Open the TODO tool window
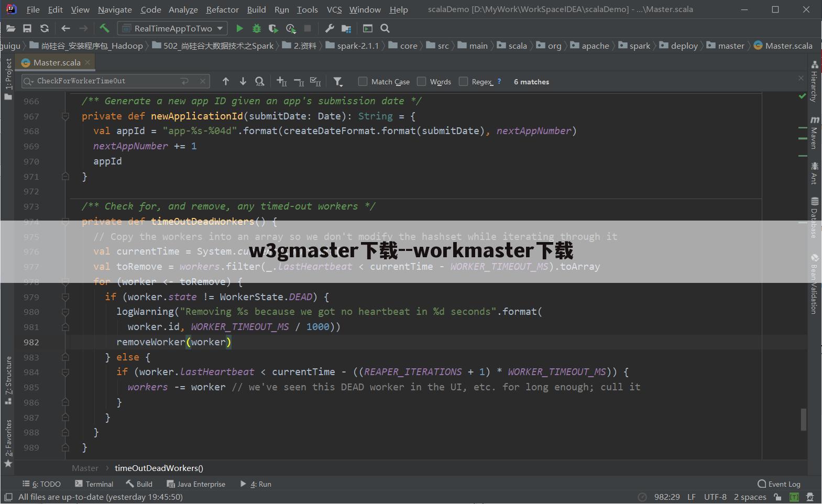The image size is (822, 504). click(41, 484)
